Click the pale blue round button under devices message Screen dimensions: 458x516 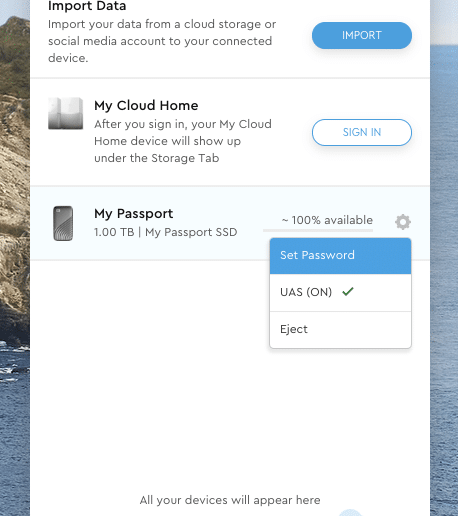point(350,513)
